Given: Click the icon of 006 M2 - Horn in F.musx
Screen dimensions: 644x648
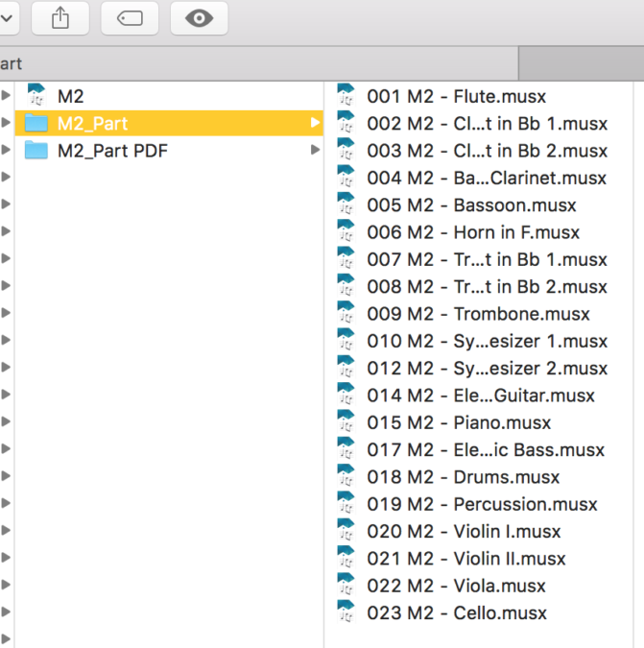Looking at the screenshot, I should (346, 231).
